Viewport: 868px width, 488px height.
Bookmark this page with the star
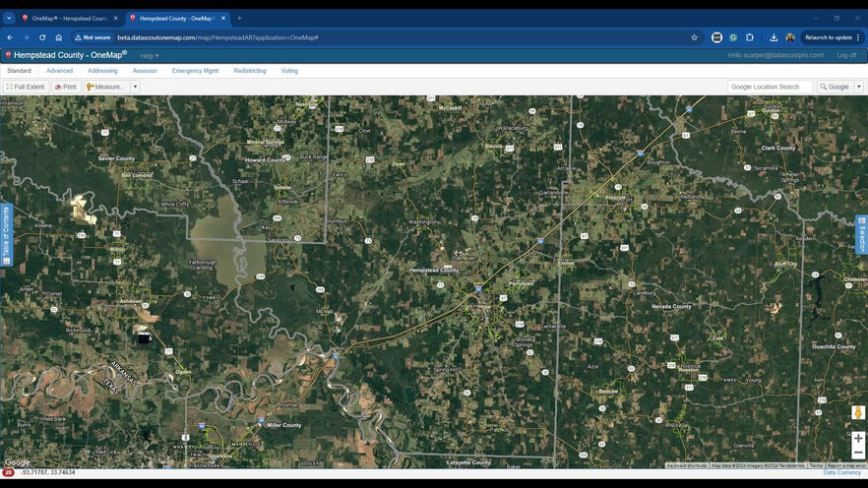click(x=694, y=37)
